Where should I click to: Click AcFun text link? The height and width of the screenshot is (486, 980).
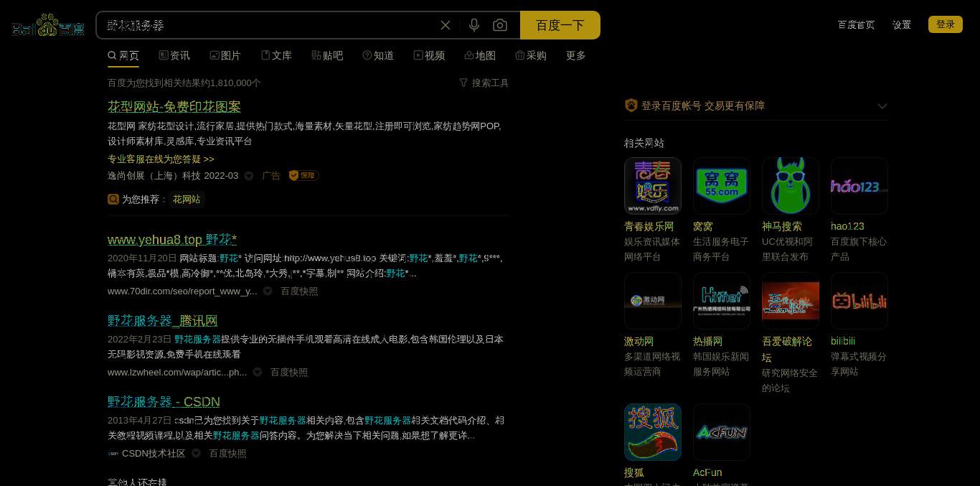(707, 472)
